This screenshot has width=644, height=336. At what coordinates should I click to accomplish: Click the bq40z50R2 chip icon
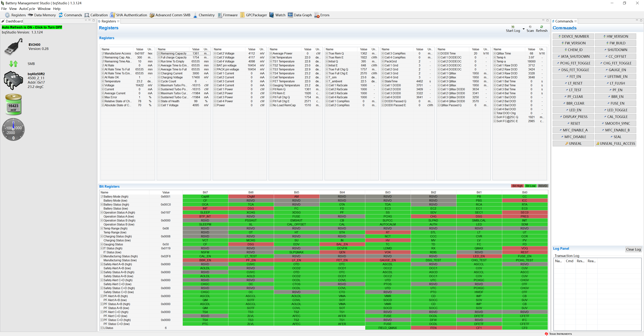[x=14, y=80]
